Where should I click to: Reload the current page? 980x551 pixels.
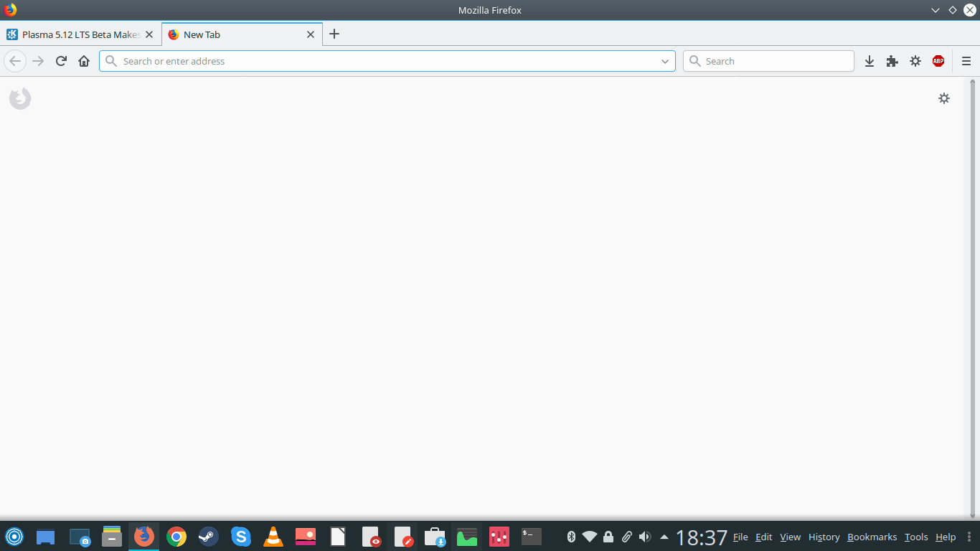(61, 61)
